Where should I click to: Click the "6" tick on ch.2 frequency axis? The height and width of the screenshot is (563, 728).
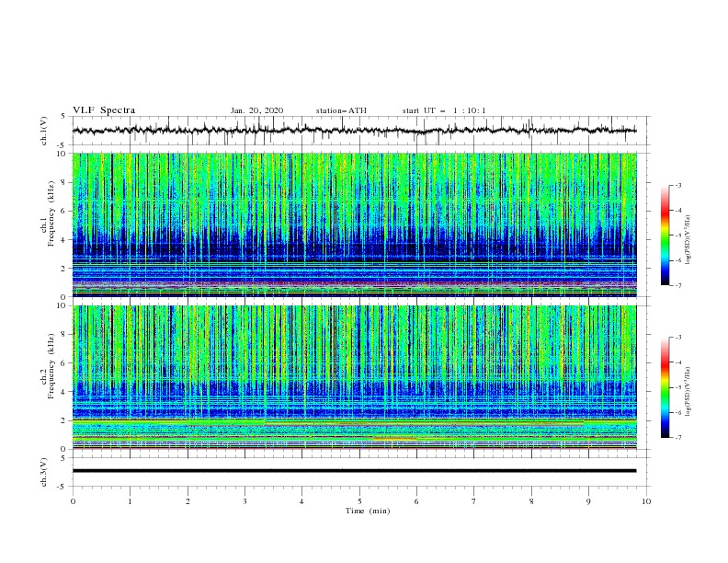[64, 363]
